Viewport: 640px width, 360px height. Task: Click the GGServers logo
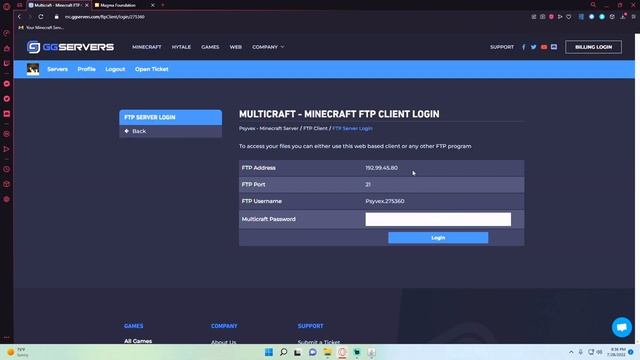coord(70,47)
